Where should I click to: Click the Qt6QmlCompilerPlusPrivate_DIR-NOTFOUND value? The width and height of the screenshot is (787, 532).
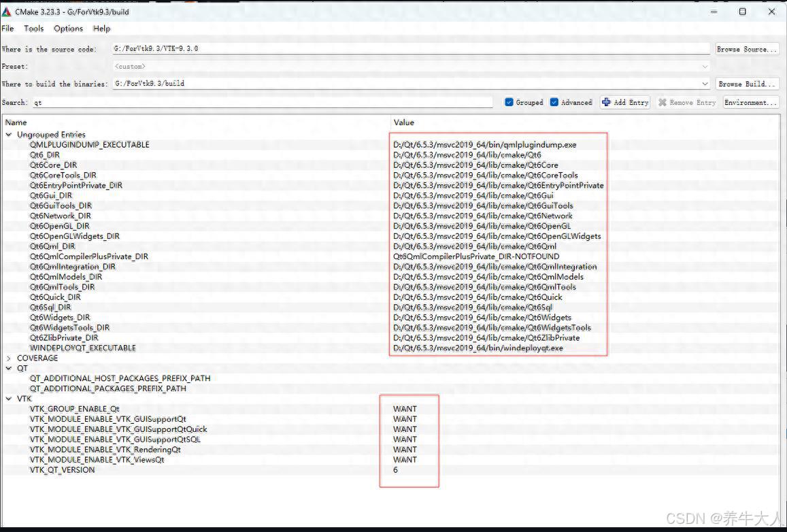tap(476, 256)
